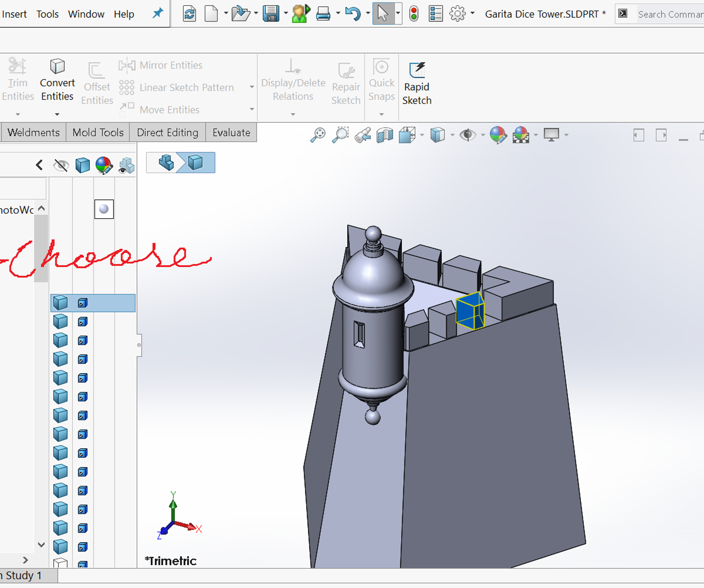Select the highlighted first solid body row

pos(93,303)
